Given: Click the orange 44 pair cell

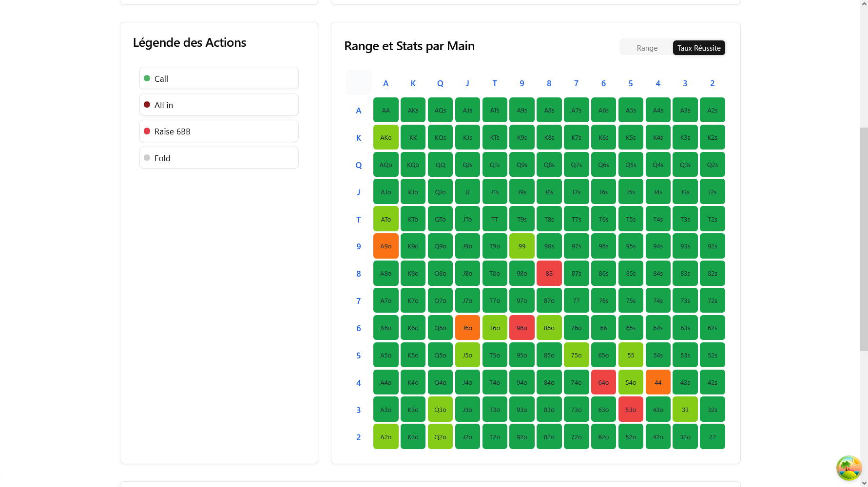Looking at the screenshot, I should [x=657, y=383].
